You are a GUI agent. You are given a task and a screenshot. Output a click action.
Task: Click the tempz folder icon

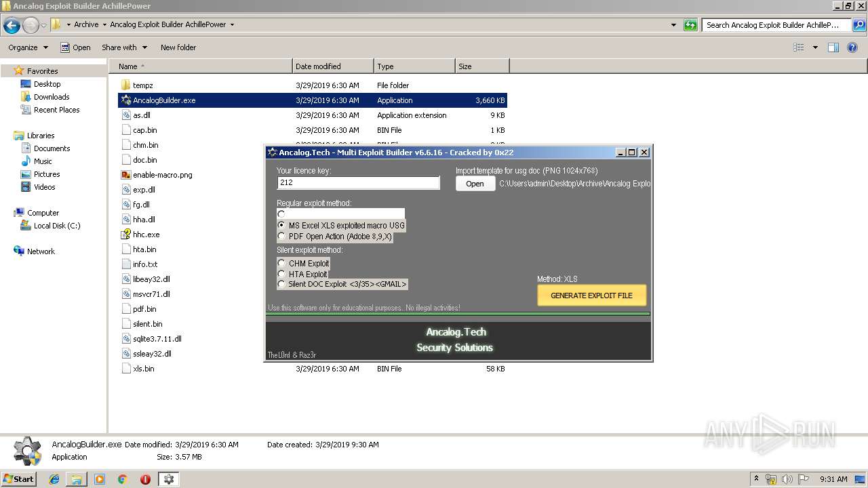(125, 85)
